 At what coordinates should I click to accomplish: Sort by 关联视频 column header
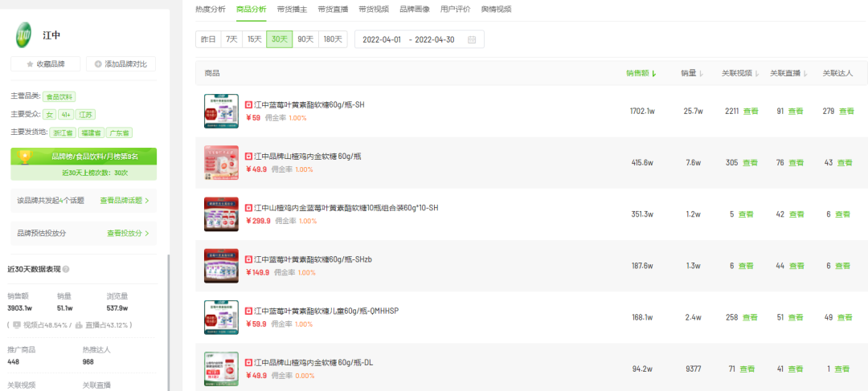[x=739, y=73]
